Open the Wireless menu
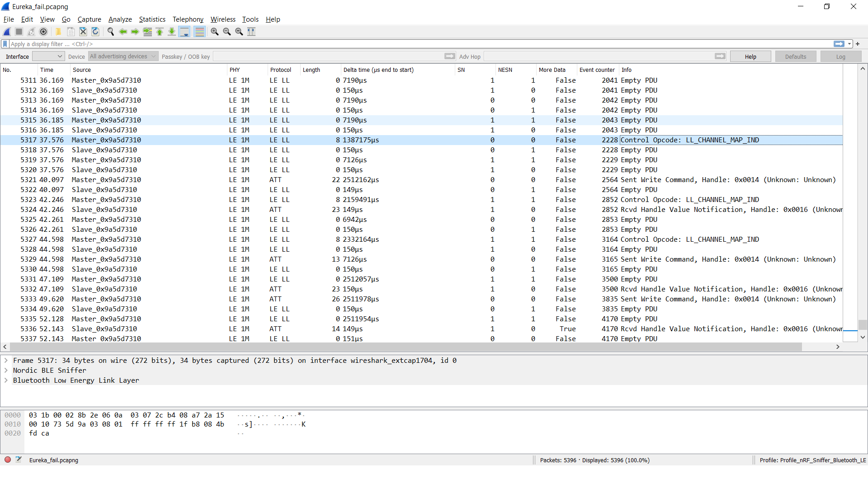Viewport: 868px width, 502px height. pyautogui.click(x=223, y=19)
